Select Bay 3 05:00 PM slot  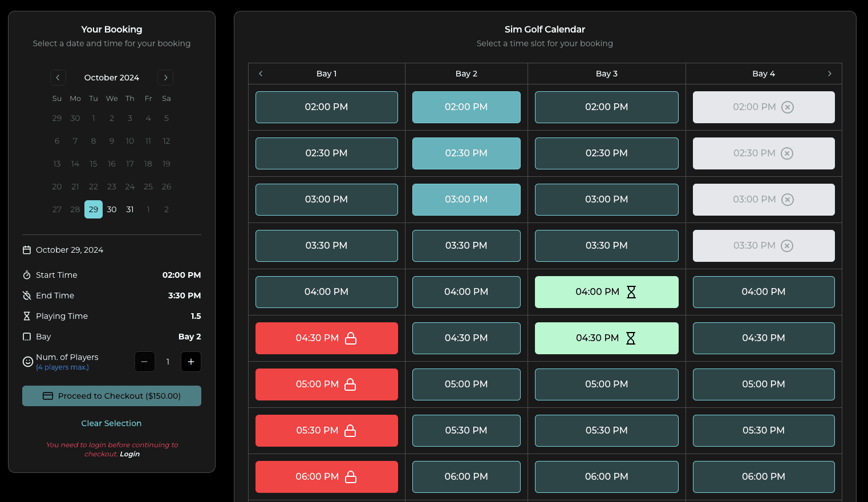pyautogui.click(x=607, y=384)
